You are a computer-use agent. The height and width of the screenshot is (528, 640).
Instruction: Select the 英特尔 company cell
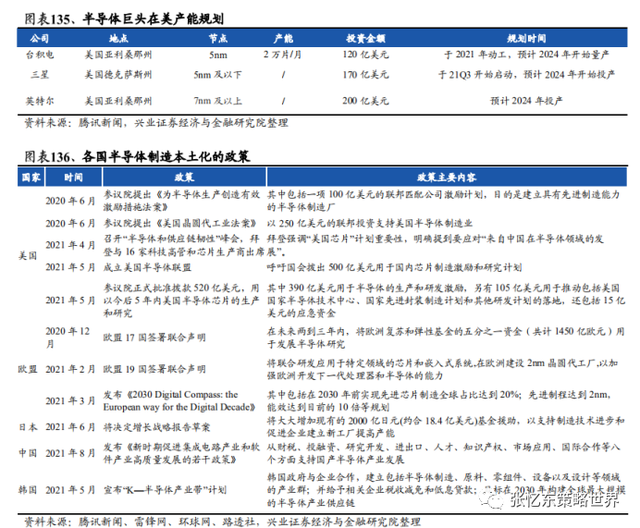click(40, 101)
